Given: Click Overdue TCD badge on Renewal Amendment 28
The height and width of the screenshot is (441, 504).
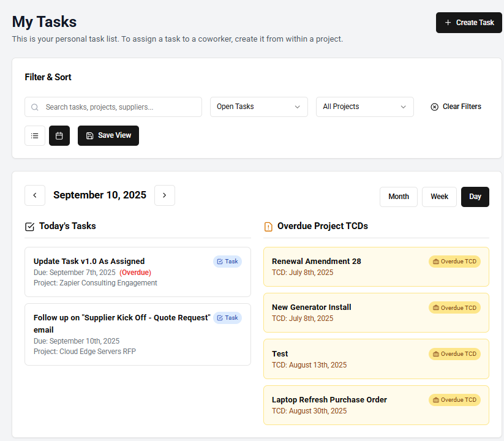Looking at the screenshot, I should tap(454, 262).
